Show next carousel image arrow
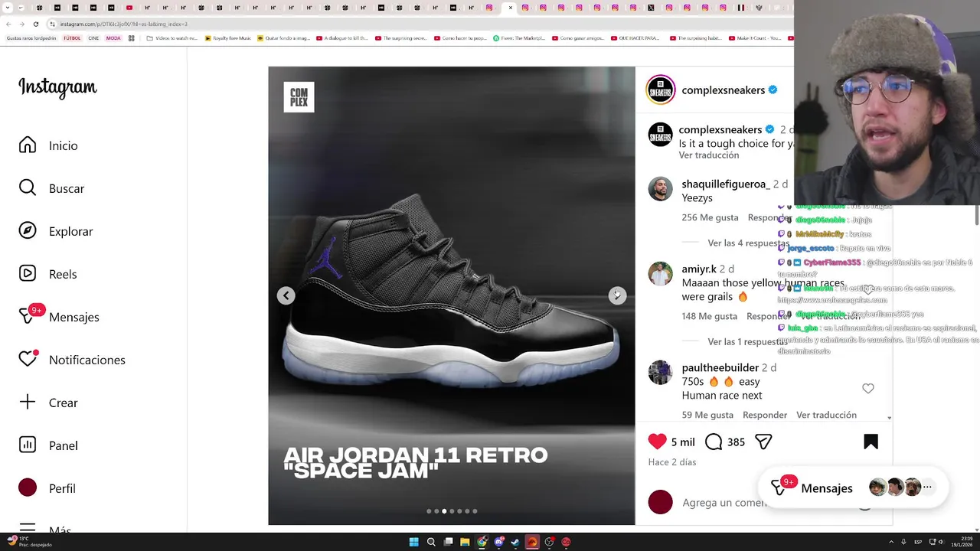Screen dimensions: 980x551 (617, 295)
